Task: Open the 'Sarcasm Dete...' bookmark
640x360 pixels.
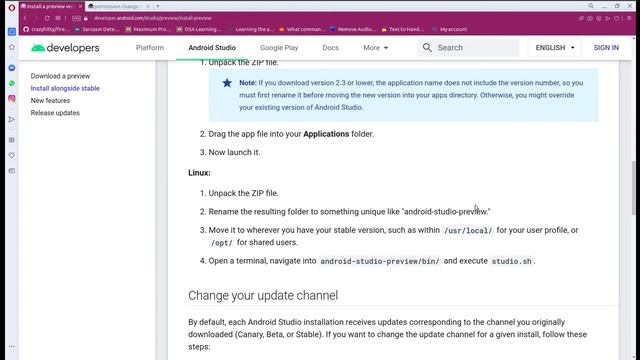Action: point(97,29)
